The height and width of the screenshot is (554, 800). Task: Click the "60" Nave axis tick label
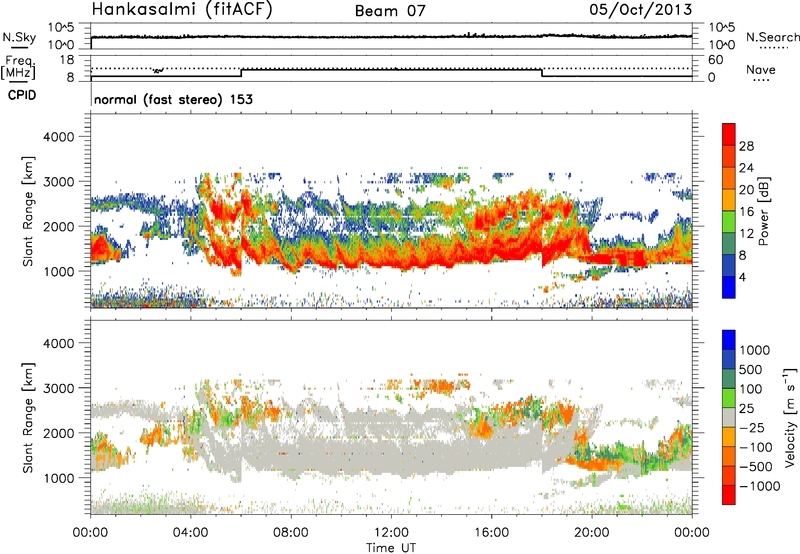point(715,60)
